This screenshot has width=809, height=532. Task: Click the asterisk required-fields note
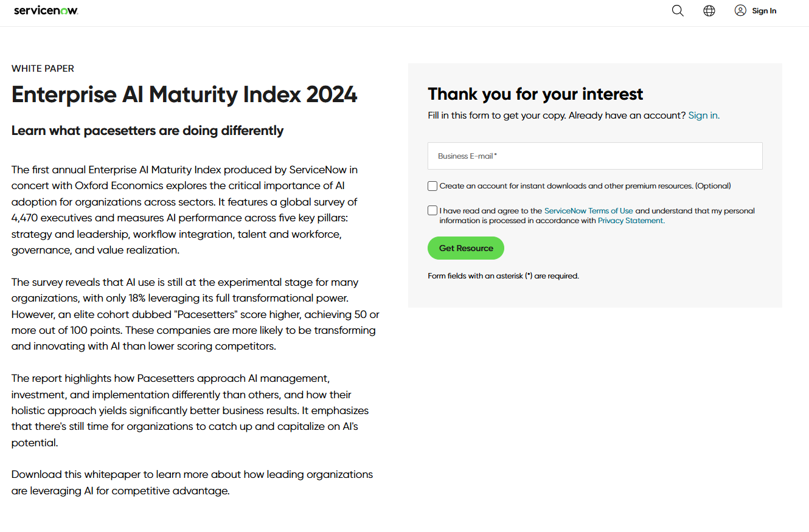[503, 276]
